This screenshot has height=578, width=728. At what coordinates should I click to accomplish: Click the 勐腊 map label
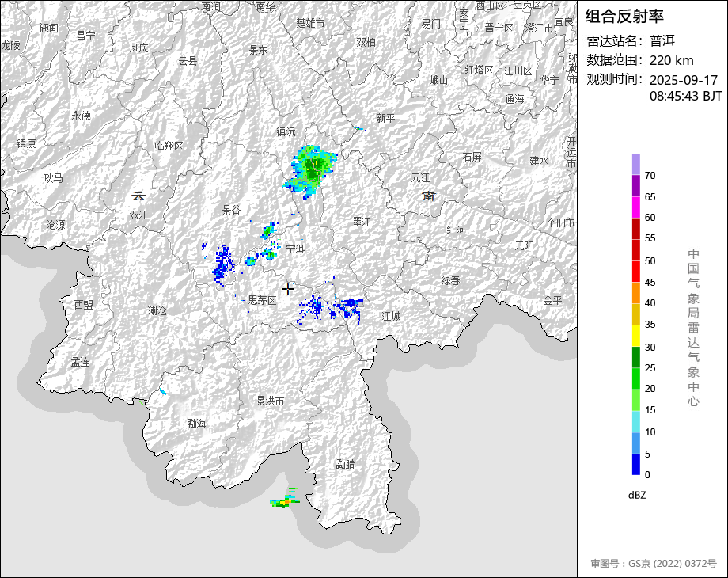click(345, 464)
